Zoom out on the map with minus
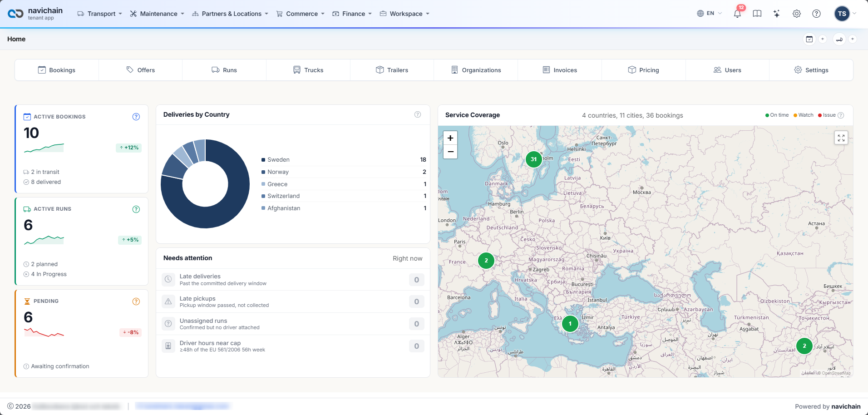 (450, 152)
